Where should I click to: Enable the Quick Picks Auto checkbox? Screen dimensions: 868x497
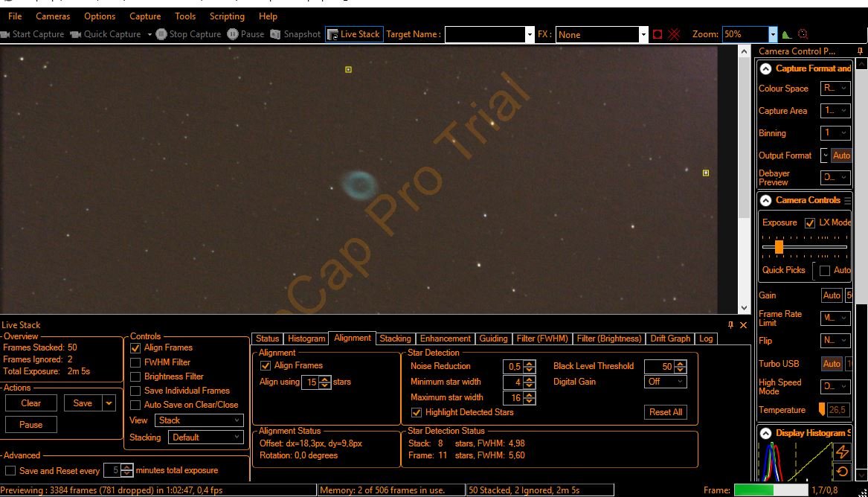point(825,271)
